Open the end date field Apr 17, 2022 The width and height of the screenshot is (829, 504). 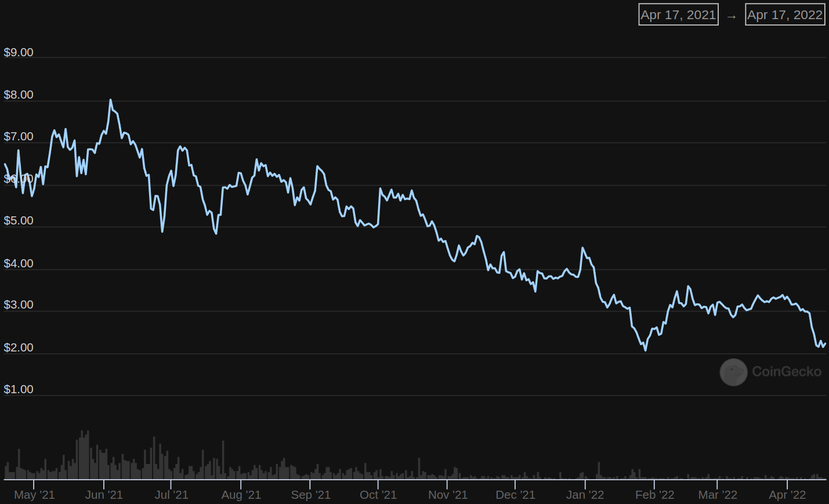tap(785, 15)
